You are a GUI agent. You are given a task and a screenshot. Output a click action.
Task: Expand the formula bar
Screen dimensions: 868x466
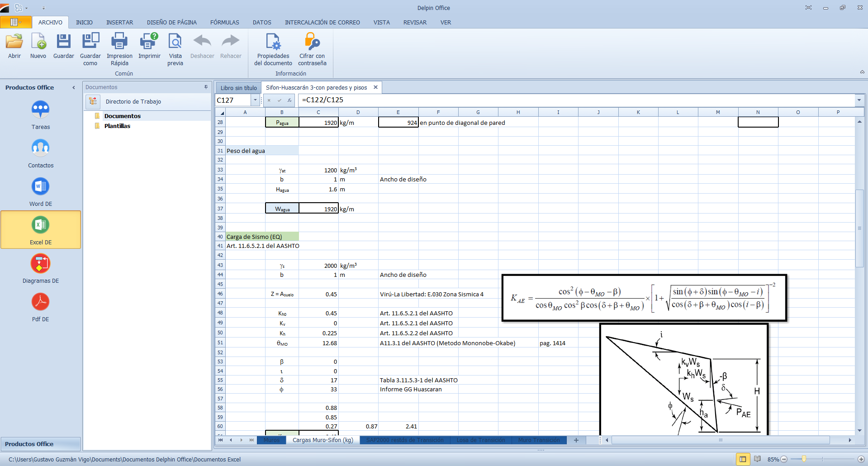tap(859, 100)
